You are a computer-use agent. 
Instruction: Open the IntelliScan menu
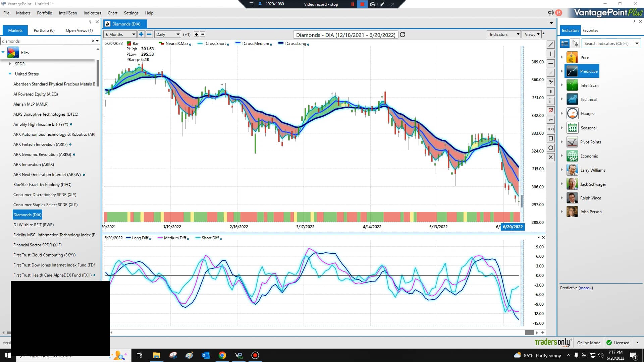[68, 13]
